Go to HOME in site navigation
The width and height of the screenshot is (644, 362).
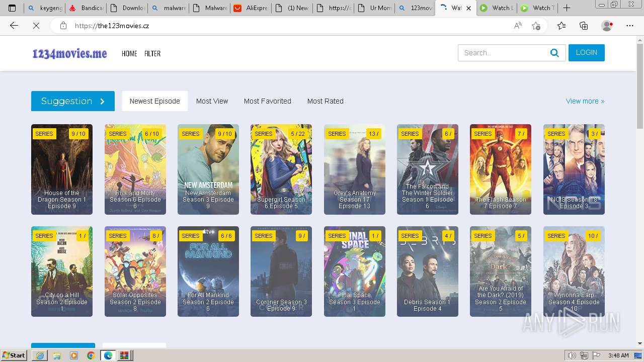[129, 53]
